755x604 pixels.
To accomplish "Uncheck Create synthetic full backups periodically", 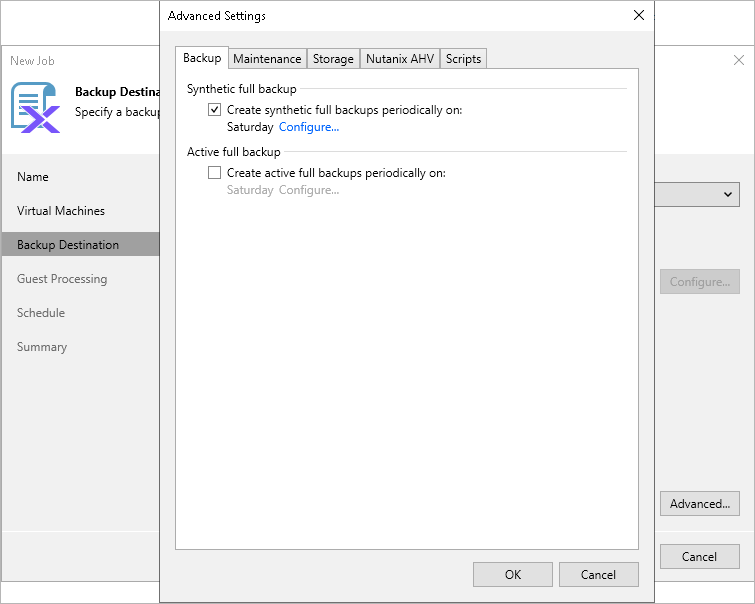I will pyautogui.click(x=214, y=110).
